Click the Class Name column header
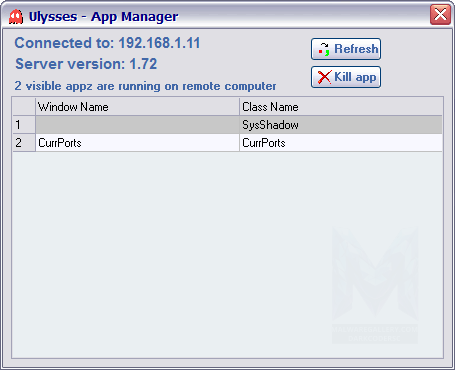 [x=341, y=107]
